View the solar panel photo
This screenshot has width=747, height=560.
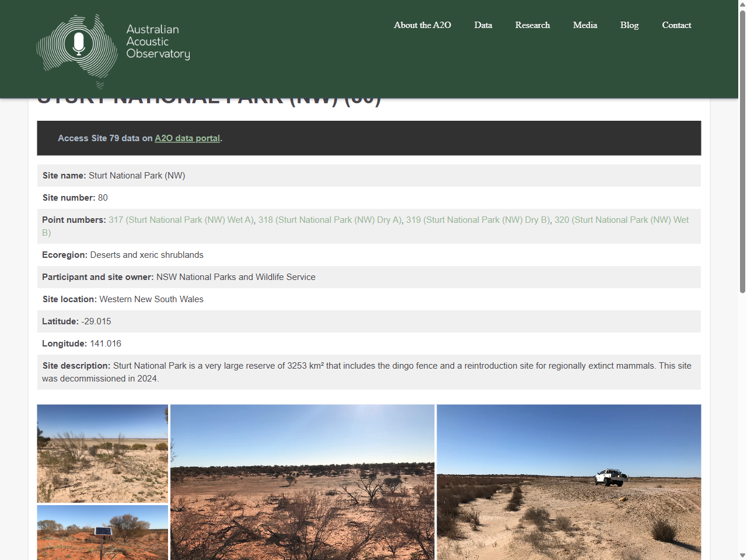(102, 532)
